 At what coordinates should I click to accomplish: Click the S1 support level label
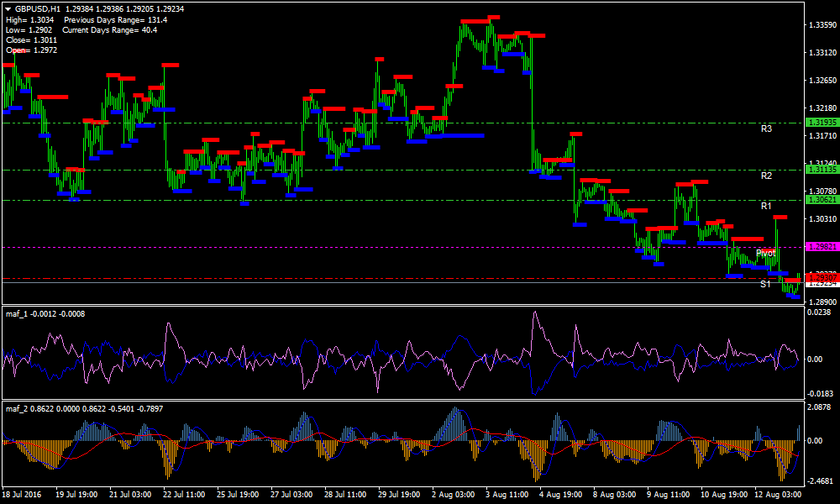tap(765, 284)
